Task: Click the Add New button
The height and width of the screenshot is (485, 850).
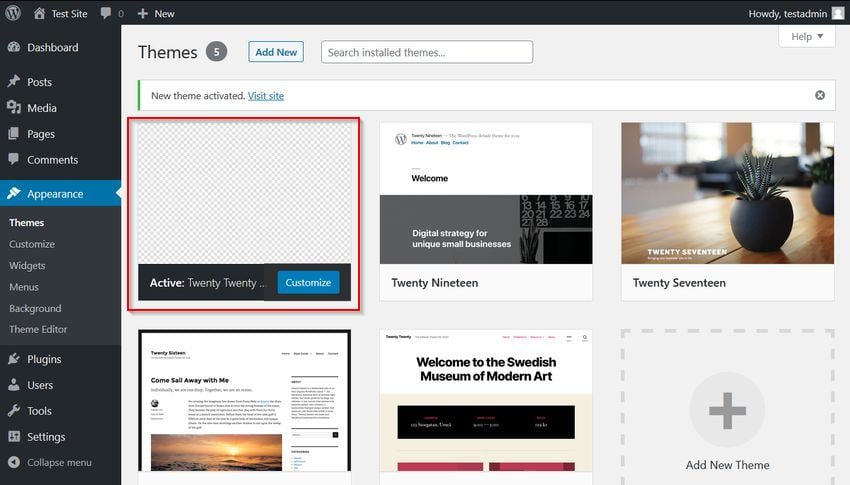Action: pos(276,52)
